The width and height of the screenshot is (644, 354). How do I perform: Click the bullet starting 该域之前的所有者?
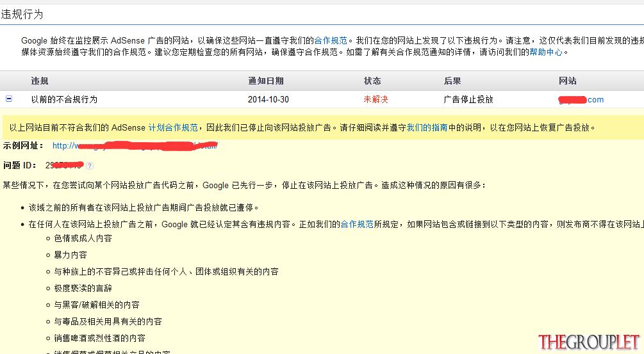point(144,207)
